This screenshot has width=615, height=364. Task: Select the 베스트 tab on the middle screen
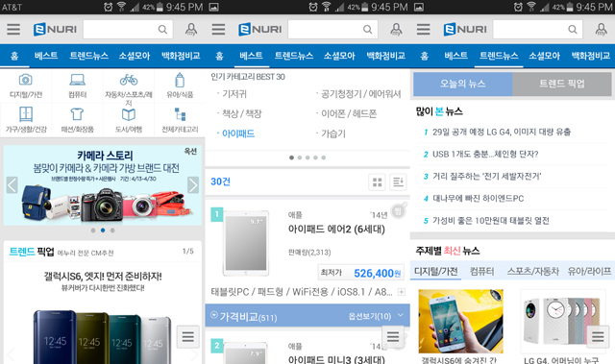click(x=251, y=56)
